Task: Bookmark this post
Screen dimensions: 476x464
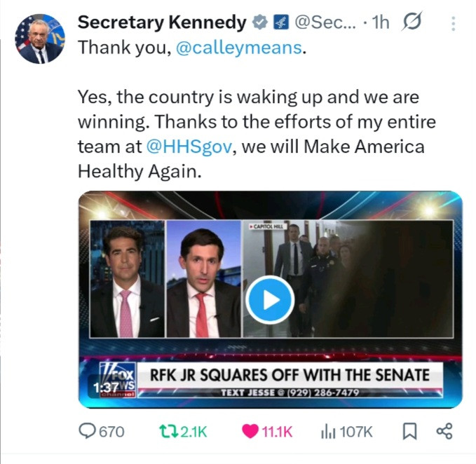Action: coord(411,431)
